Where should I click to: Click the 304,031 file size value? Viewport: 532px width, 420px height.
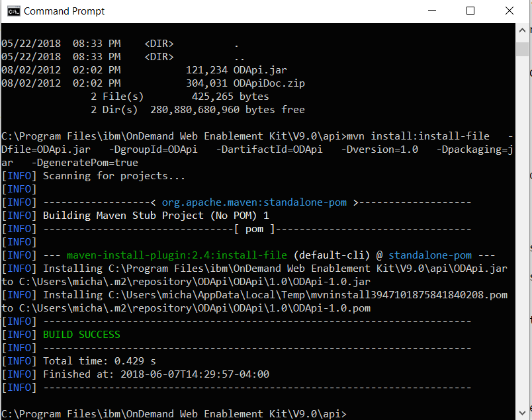click(x=206, y=83)
